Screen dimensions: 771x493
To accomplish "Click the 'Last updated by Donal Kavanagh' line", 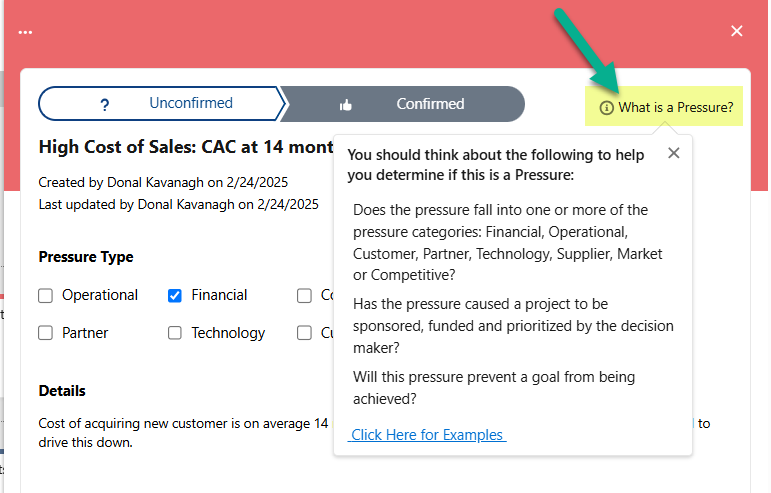I will coord(178,204).
